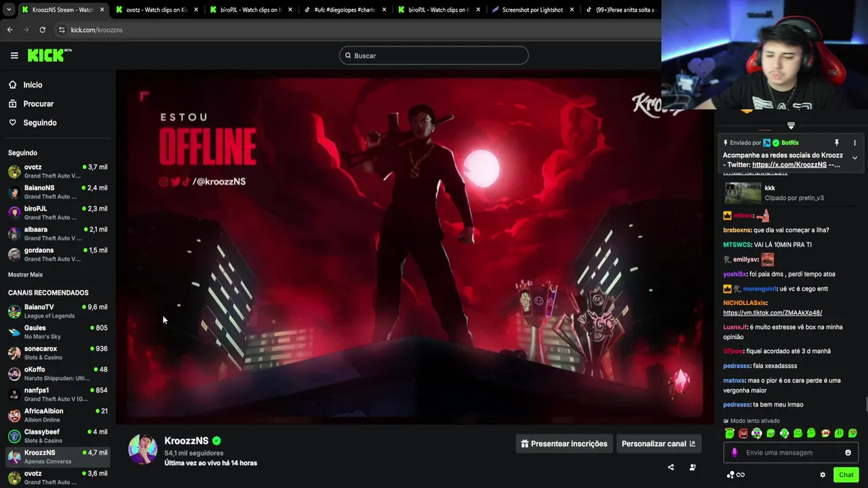Click username MTSWCS in chat

[x=737, y=245]
